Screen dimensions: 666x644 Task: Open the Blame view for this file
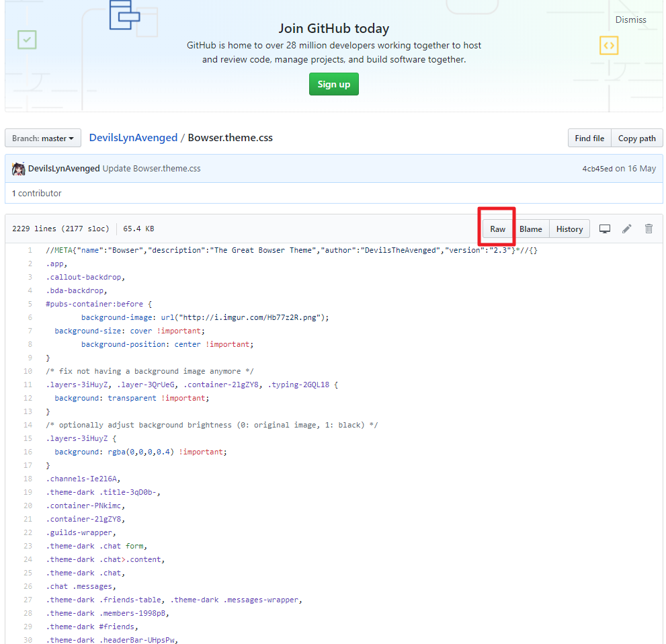click(x=531, y=229)
